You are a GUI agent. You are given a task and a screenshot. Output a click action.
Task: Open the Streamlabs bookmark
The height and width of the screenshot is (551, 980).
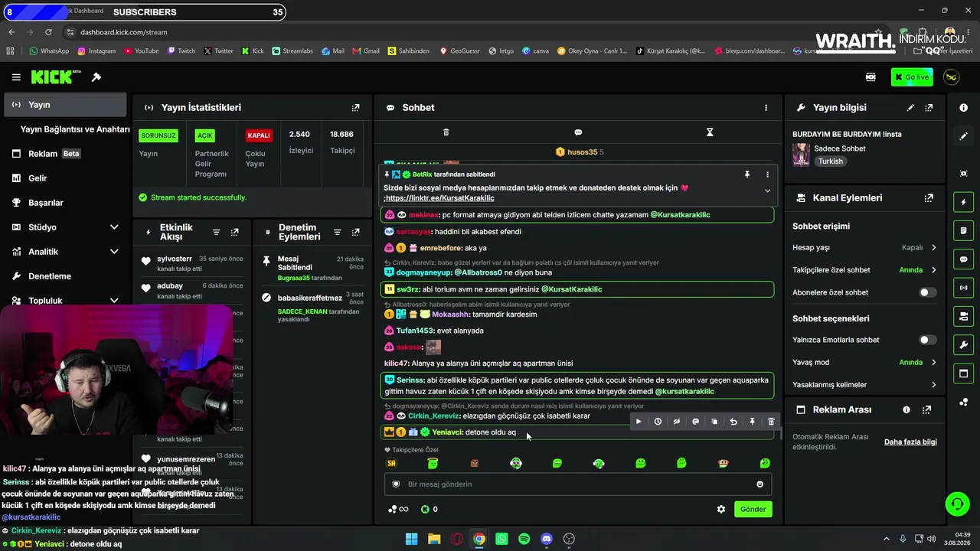point(292,51)
